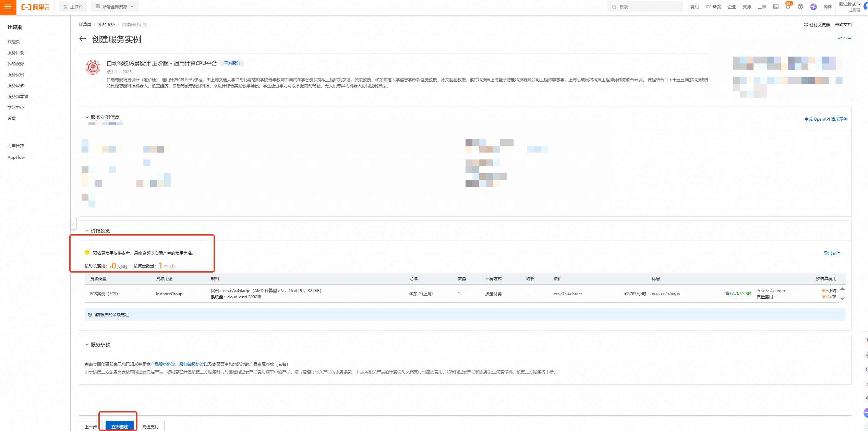
Task: Click the 上一步 button
Action: [x=91, y=426]
